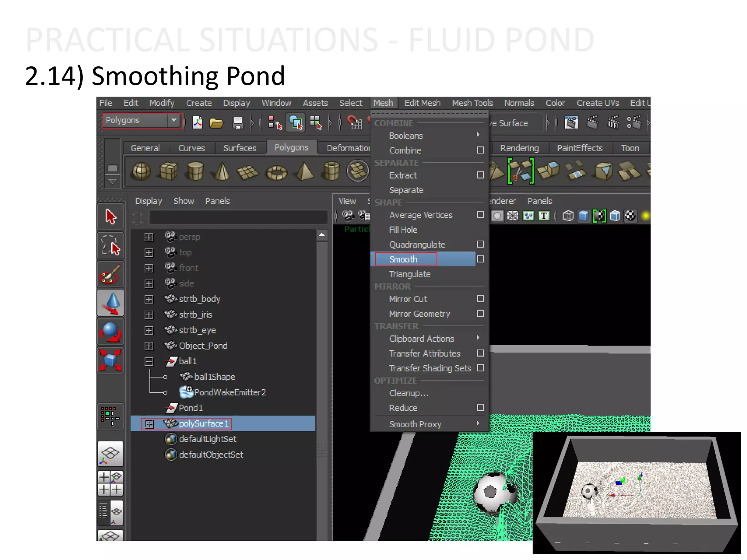Screen dimensions: 747x560
Task: Create a polygon pipe from shelf
Action: 332,171
